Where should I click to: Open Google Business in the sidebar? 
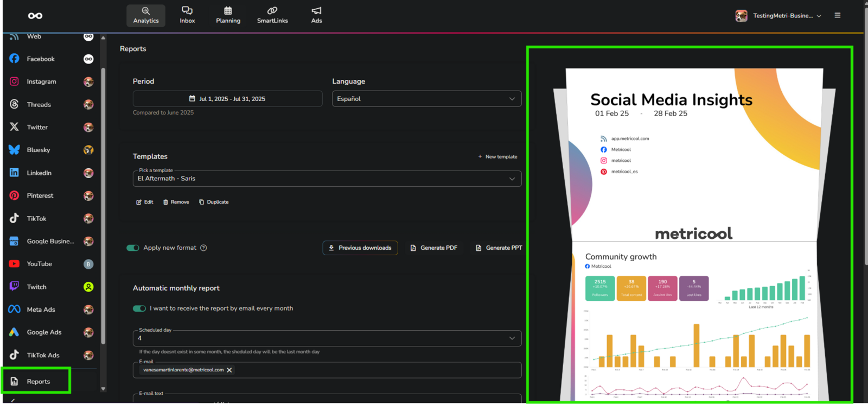(x=50, y=241)
